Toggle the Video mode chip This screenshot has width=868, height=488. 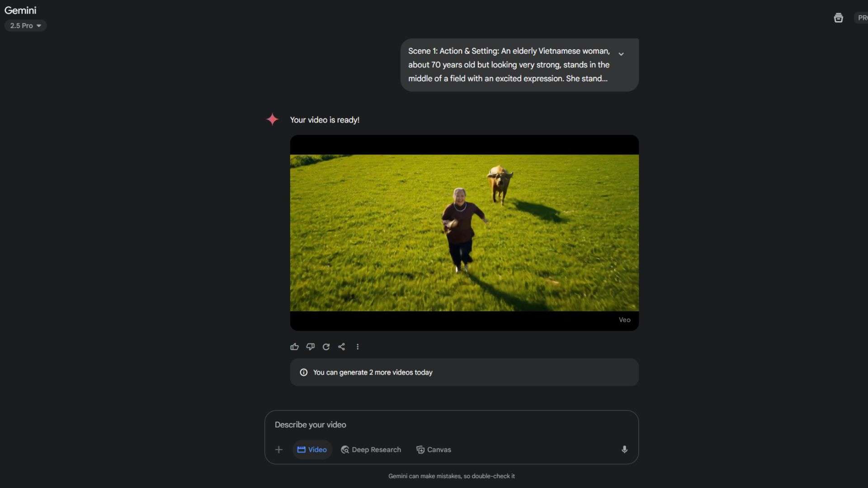tap(312, 450)
